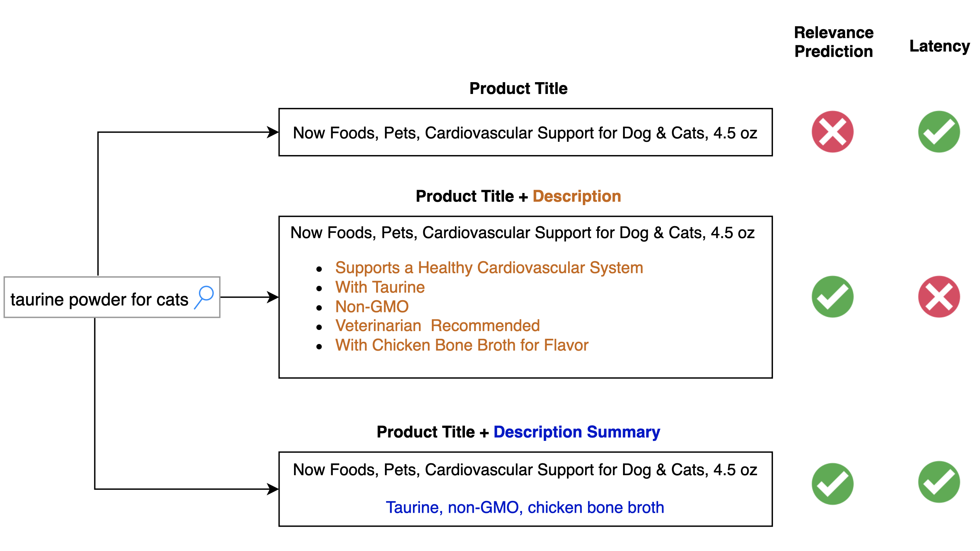Click the green relevance checkmark for Title + Description
The image size is (980, 551).
click(x=832, y=296)
